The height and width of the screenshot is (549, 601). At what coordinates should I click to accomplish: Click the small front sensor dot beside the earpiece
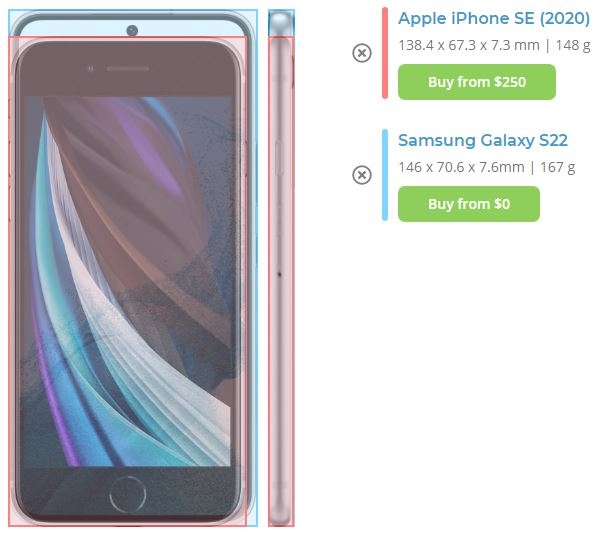click(x=91, y=69)
